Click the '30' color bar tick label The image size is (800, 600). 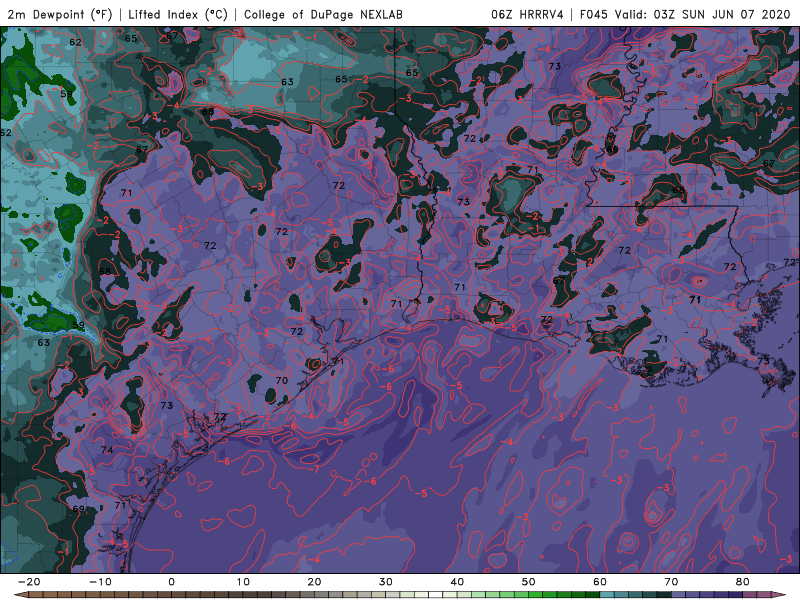point(386,582)
